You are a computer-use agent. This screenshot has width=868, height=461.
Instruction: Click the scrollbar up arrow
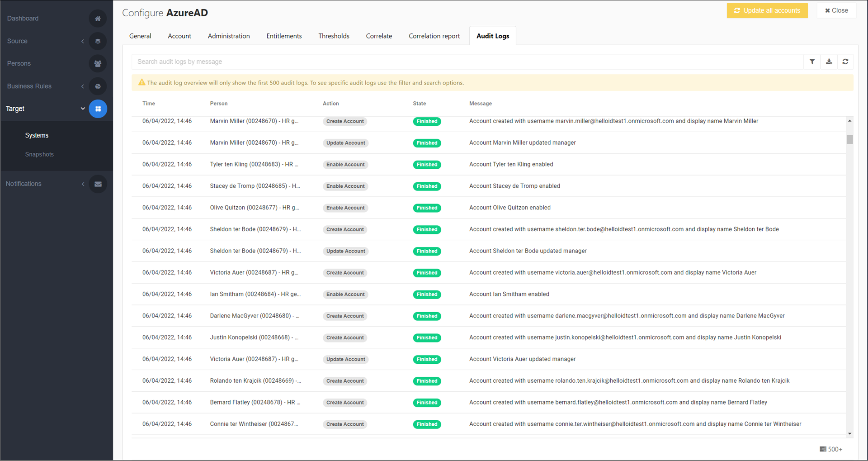[849, 121]
